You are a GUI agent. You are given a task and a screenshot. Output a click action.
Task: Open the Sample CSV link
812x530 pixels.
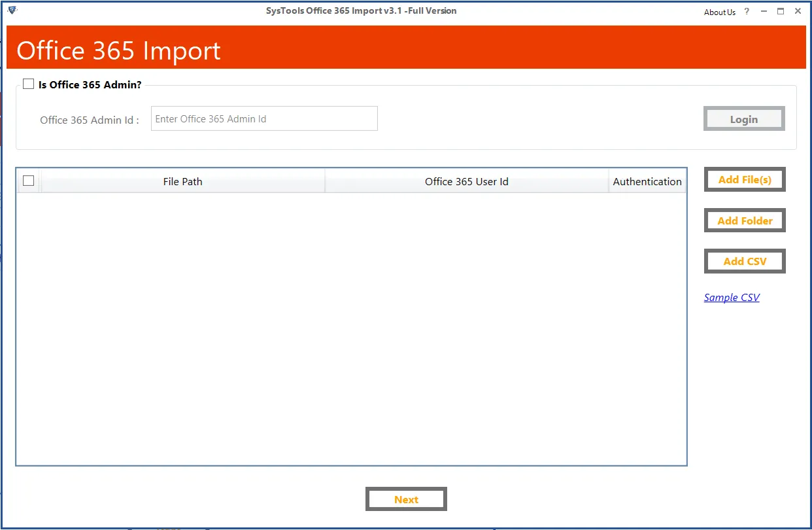click(x=732, y=297)
